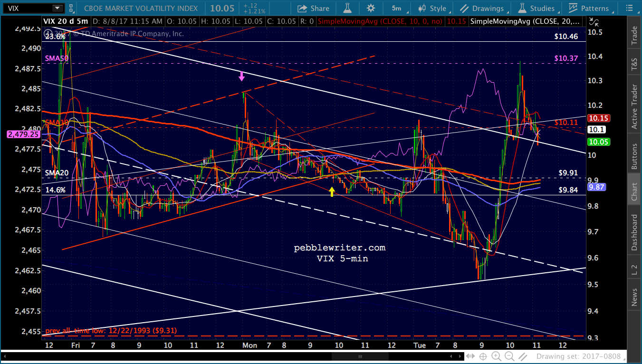Screen dimensions: 642x364
Task: Open the Share menu
Action: (313, 8)
